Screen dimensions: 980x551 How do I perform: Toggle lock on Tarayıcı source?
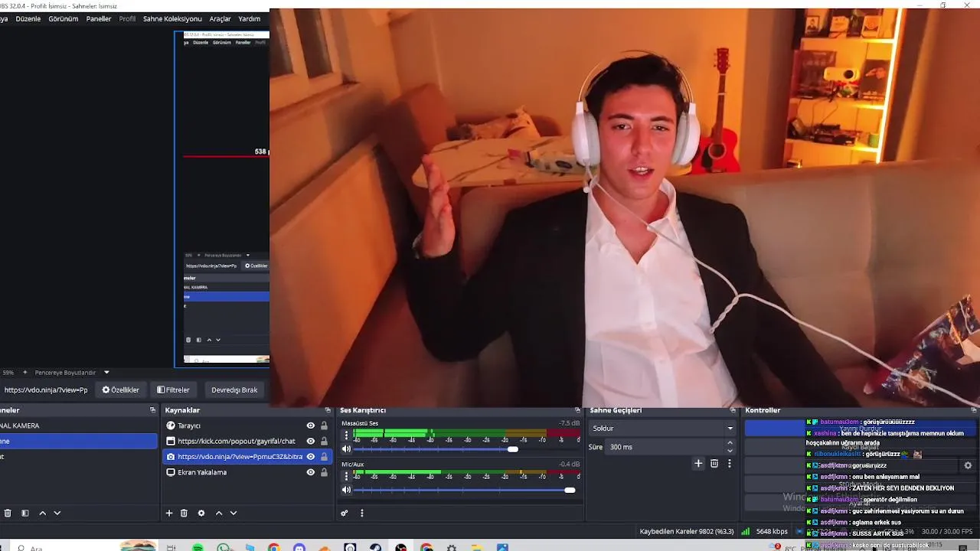click(x=324, y=425)
